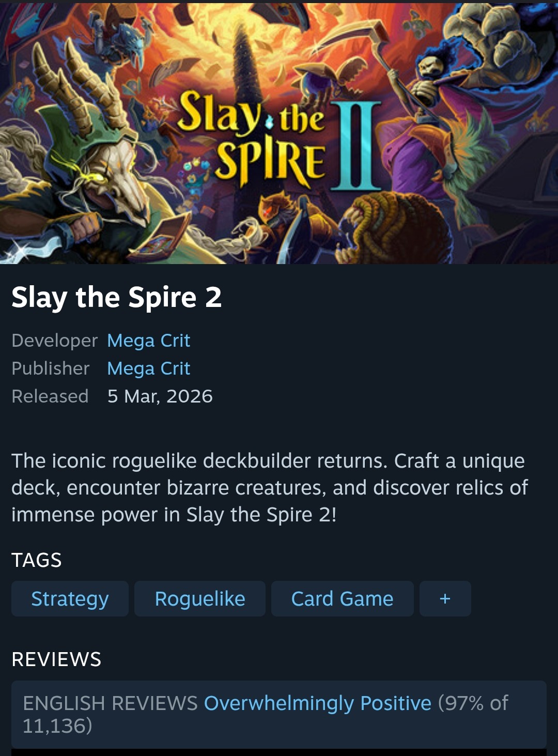Click the Slay the Spire II logo
This screenshot has height=756, width=558.
point(279,140)
